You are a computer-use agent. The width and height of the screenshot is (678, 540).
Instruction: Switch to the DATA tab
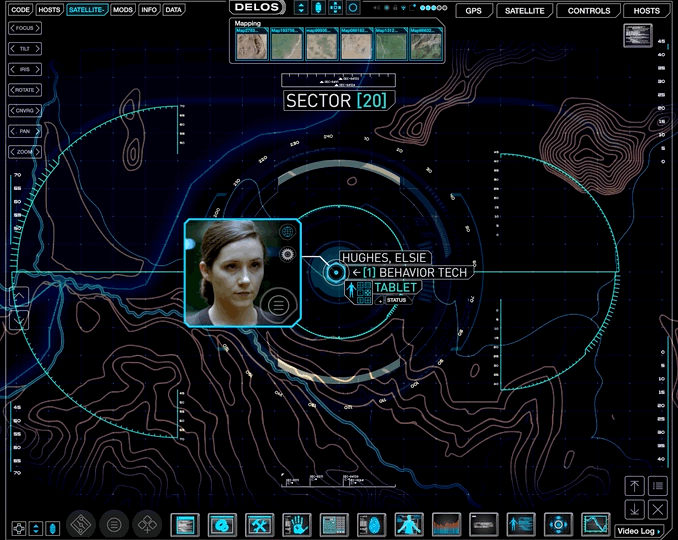click(173, 10)
